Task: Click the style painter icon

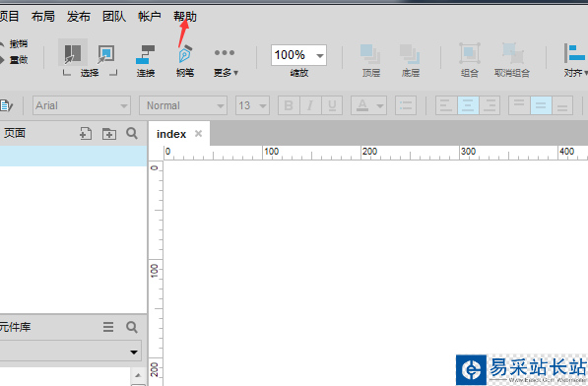Action: click(x=7, y=105)
